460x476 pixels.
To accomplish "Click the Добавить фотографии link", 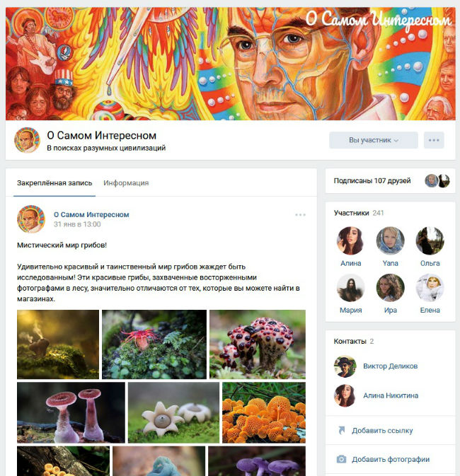I will pyautogui.click(x=391, y=459).
